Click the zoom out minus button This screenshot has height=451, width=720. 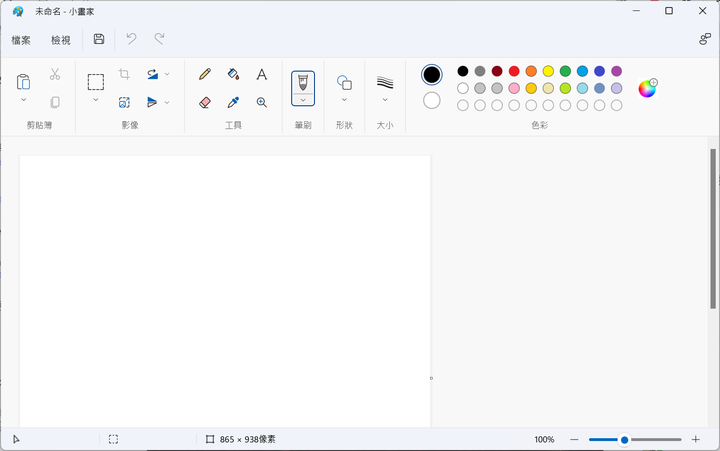pyautogui.click(x=574, y=440)
